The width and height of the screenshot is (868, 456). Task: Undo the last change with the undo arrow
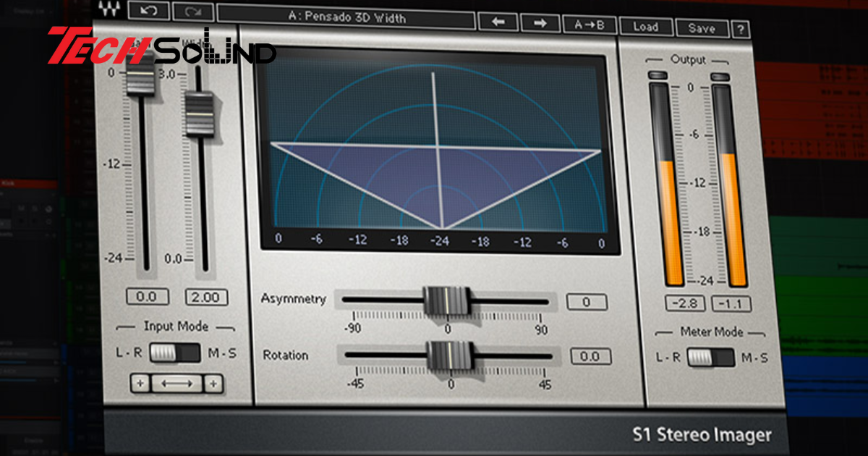point(149,11)
